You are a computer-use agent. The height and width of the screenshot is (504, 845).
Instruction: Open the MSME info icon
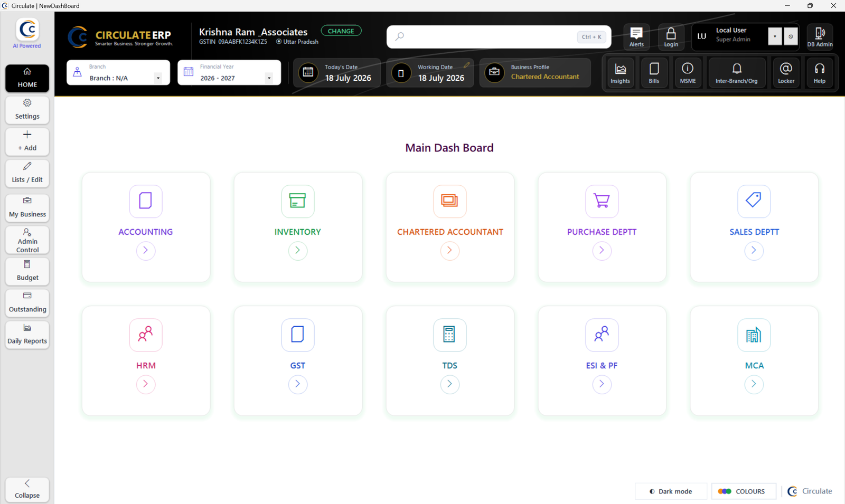pos(688,73)
